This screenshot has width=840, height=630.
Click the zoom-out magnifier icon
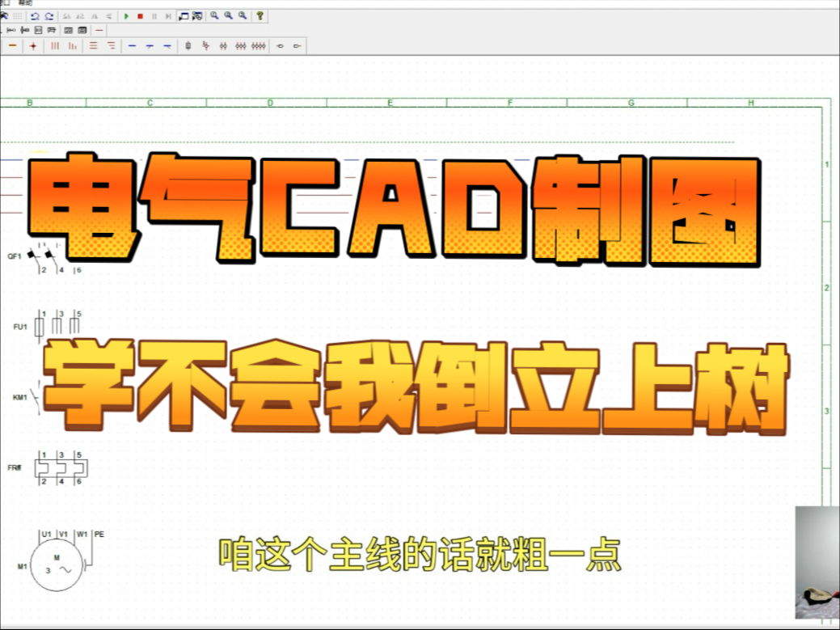pyautogui.click(x=228, y=15)
